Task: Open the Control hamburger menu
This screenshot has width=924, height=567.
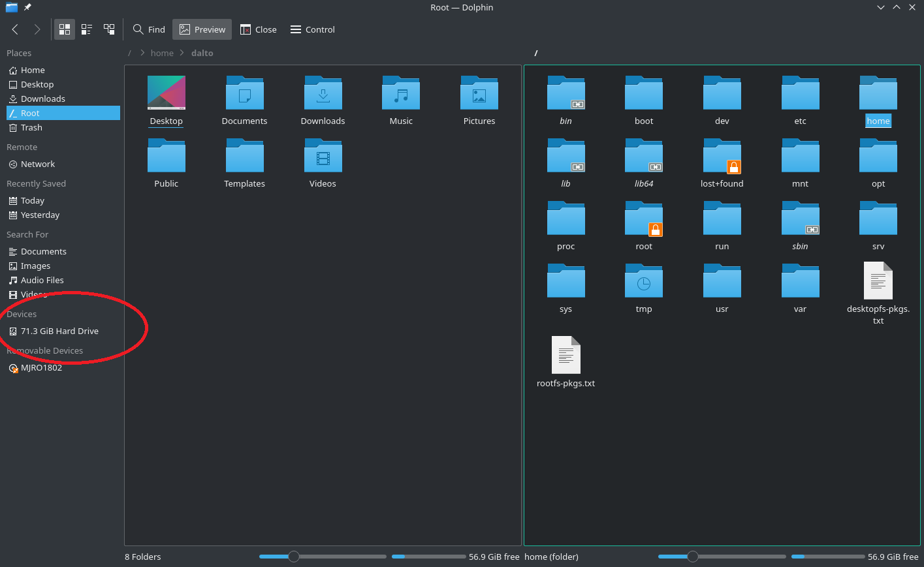Action: (313, 29)
